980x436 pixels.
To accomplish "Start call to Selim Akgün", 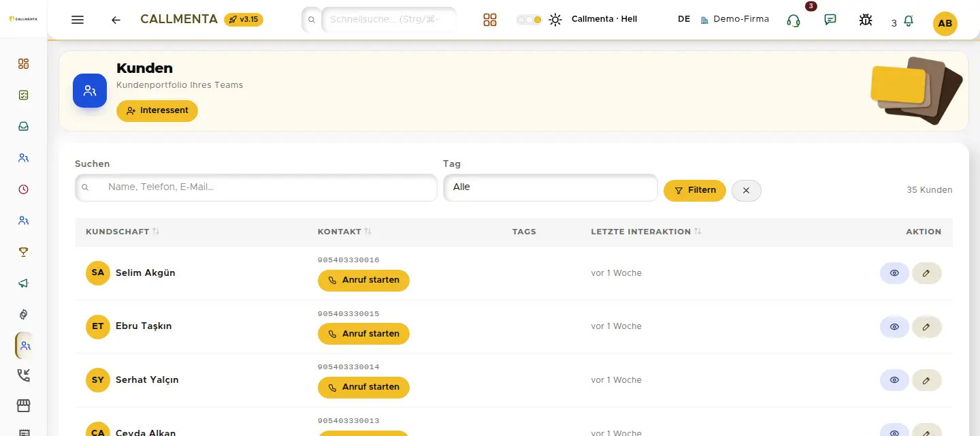I will pos(363,281).
